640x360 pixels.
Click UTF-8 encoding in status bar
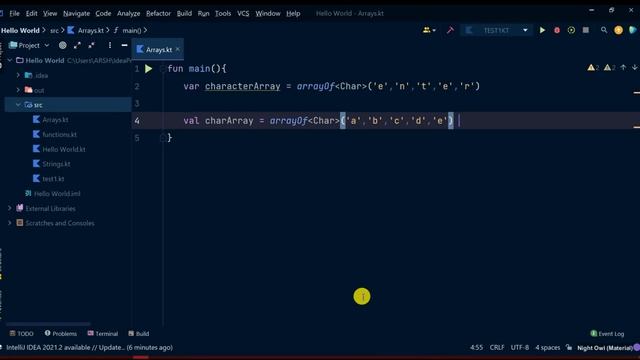point(520,347)
